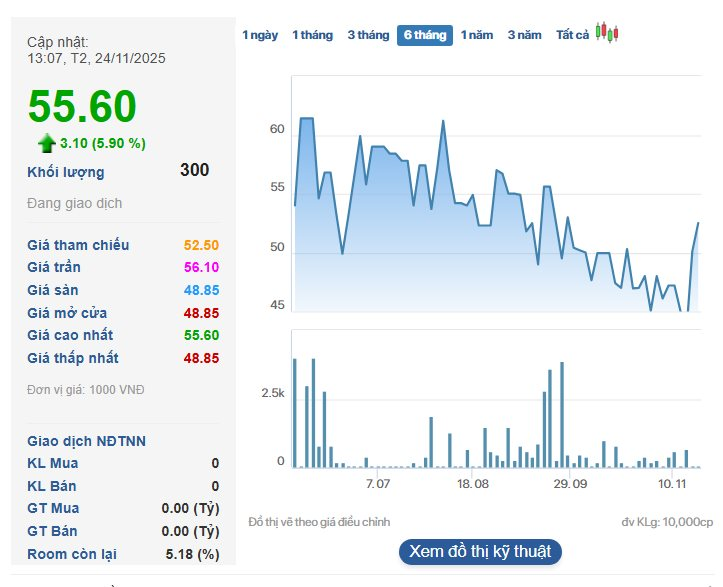The height and width of the screenshot is (587, 723).
Task: Display the "Tất cả" full history
Action: tap(572, 35)
